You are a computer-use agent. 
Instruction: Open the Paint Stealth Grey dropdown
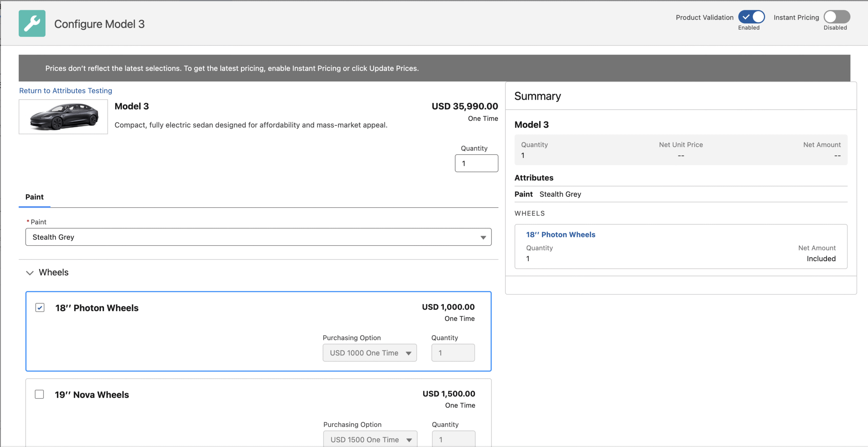(x=258, y=237)
